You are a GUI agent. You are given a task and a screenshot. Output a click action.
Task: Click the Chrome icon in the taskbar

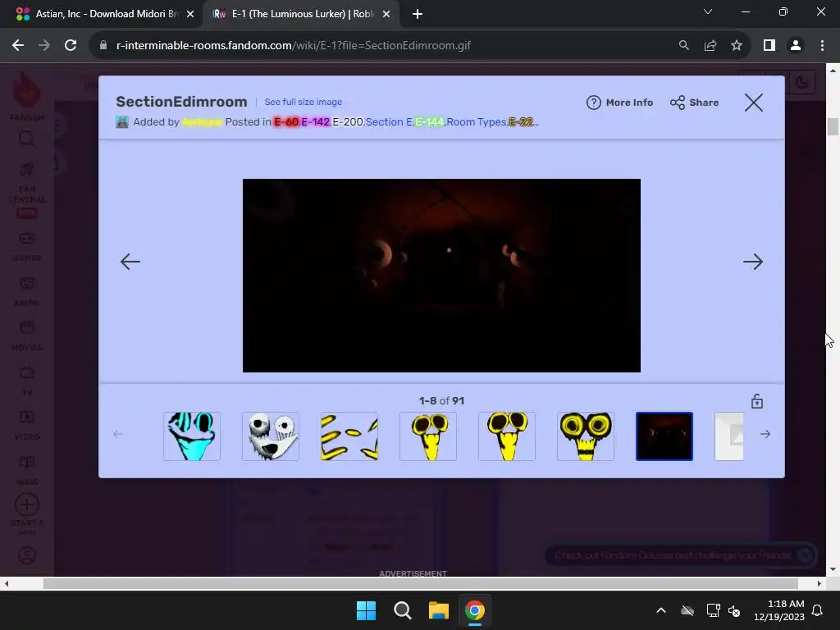coord(475,610)
